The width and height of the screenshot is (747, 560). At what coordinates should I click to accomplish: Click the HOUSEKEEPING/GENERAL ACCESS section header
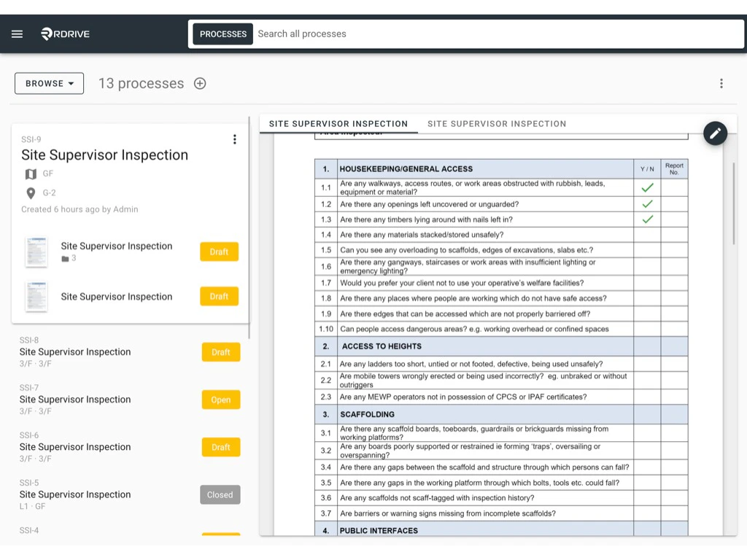click(x=406, y=169)
